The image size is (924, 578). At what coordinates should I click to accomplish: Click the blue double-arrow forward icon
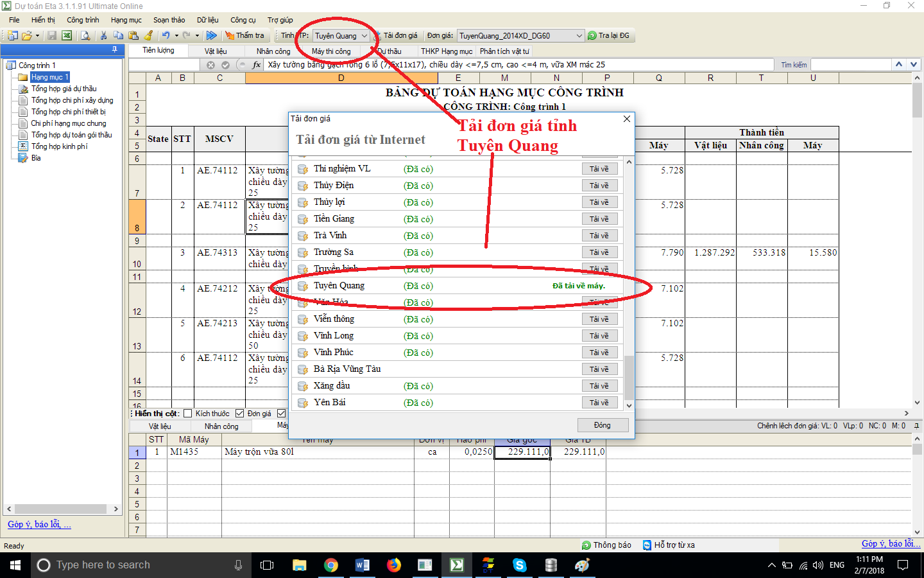click(211, 36)
